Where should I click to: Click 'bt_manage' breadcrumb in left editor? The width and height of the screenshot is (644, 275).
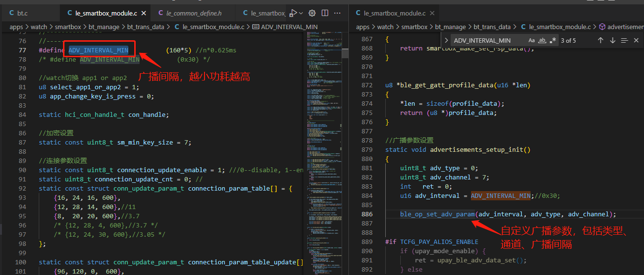(104, 27)
